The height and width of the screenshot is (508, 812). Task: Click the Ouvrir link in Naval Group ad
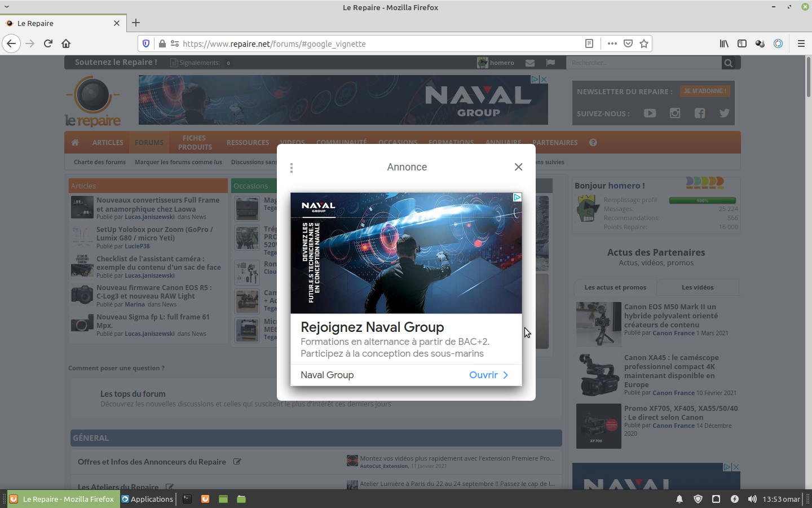point(488,375)
